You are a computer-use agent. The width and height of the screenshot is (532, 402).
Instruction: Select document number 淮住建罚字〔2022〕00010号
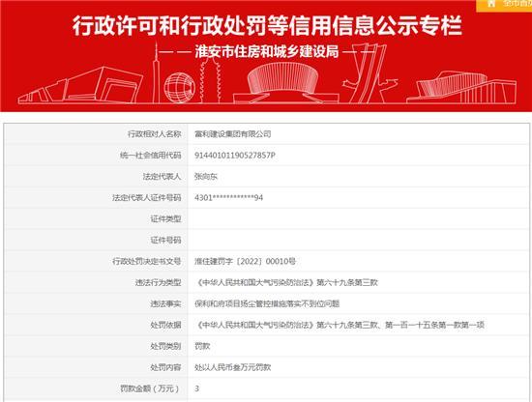click(245, 261)
